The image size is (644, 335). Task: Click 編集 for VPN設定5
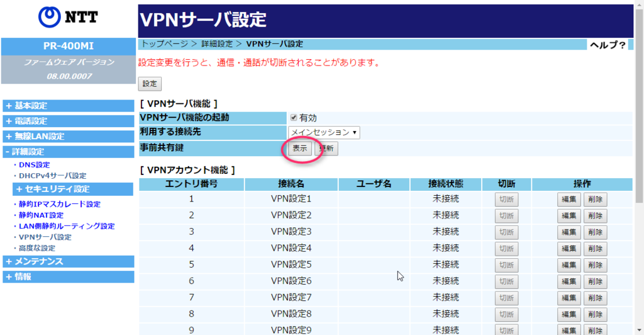click(x=569, y=265)
